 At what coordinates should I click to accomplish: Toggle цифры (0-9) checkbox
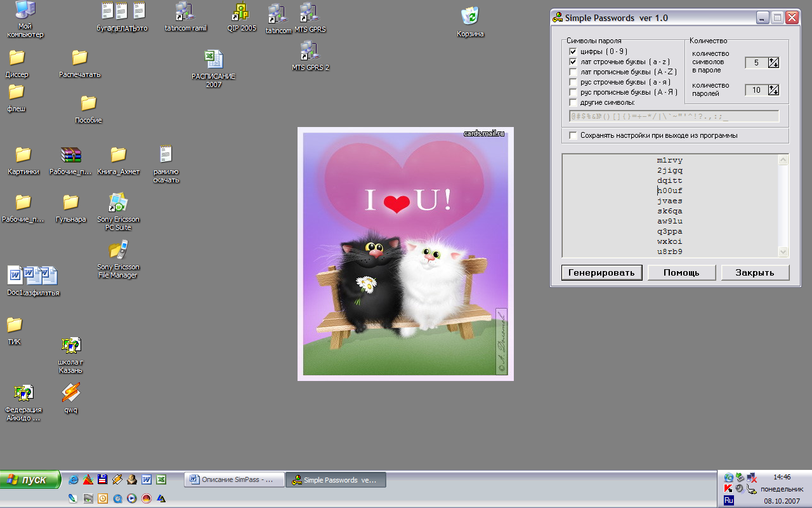tap(573, 51)
